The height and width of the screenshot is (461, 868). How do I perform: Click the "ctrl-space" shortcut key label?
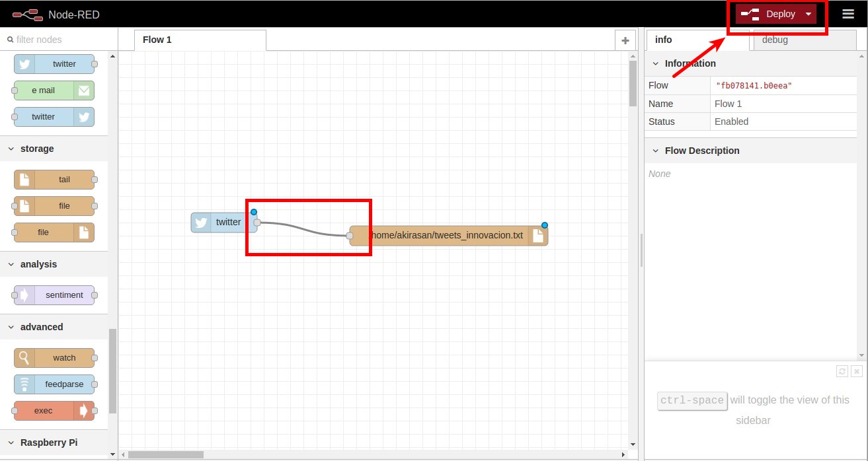click(692, 400)
